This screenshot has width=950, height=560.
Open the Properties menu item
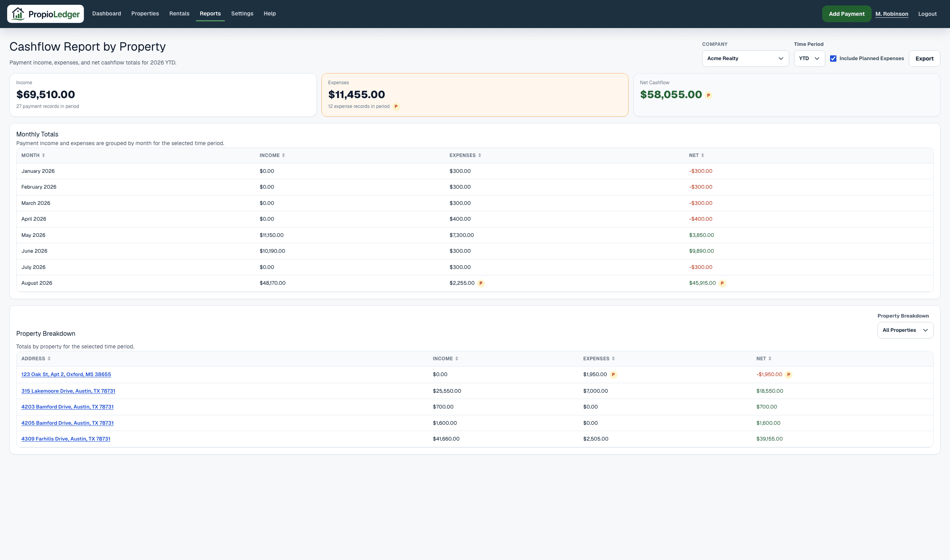point(145,13)
